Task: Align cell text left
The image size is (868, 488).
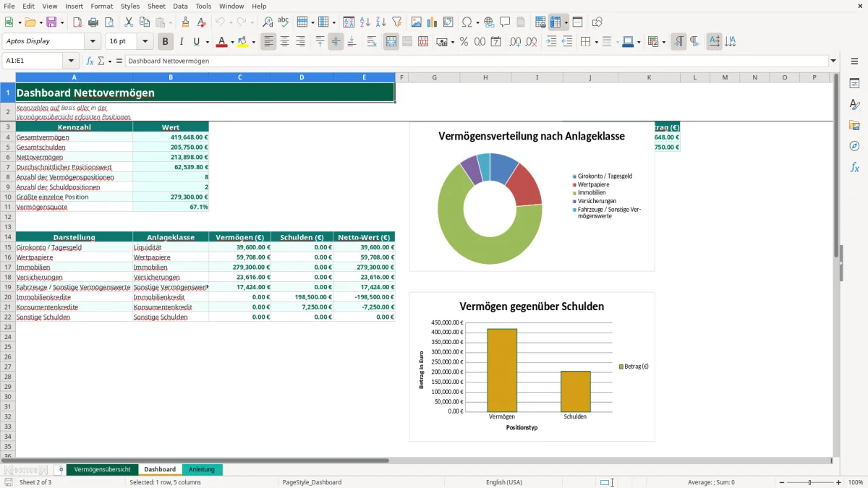Action: (x=268, y=42)
